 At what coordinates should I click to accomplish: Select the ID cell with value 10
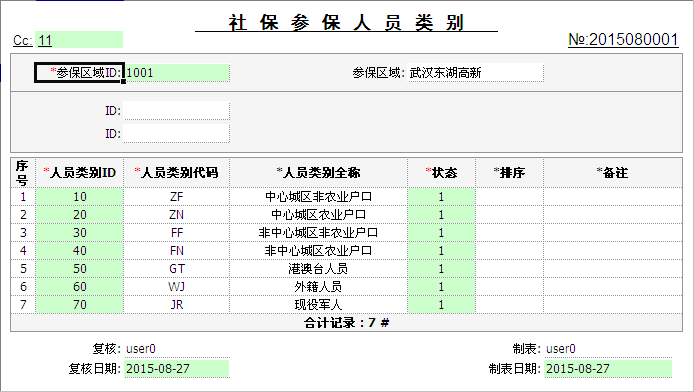pyautogui.click(x=80, y=197)
